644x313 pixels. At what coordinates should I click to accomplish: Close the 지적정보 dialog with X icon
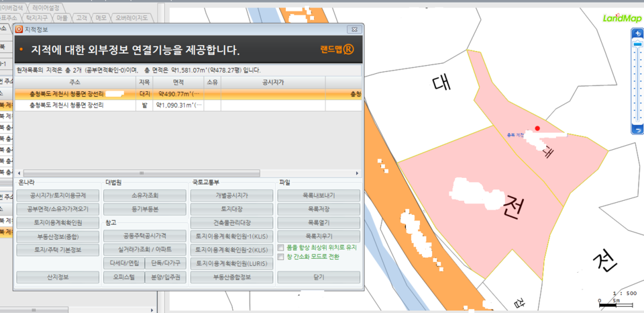point(352,30)
